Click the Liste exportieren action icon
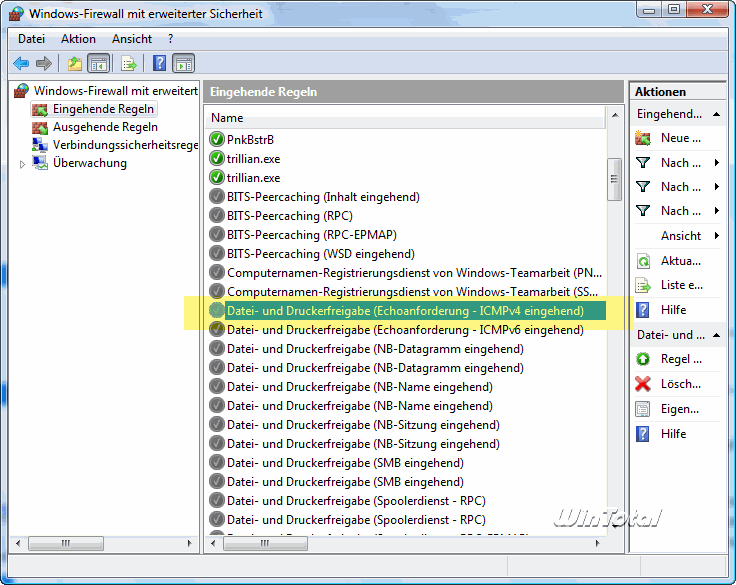 [643, 285]
